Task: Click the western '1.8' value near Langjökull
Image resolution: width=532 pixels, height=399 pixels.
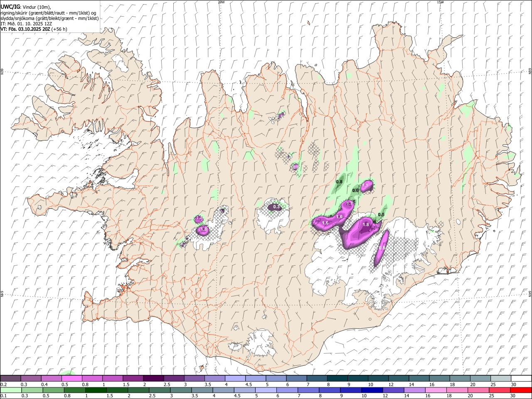Action: 204,229
